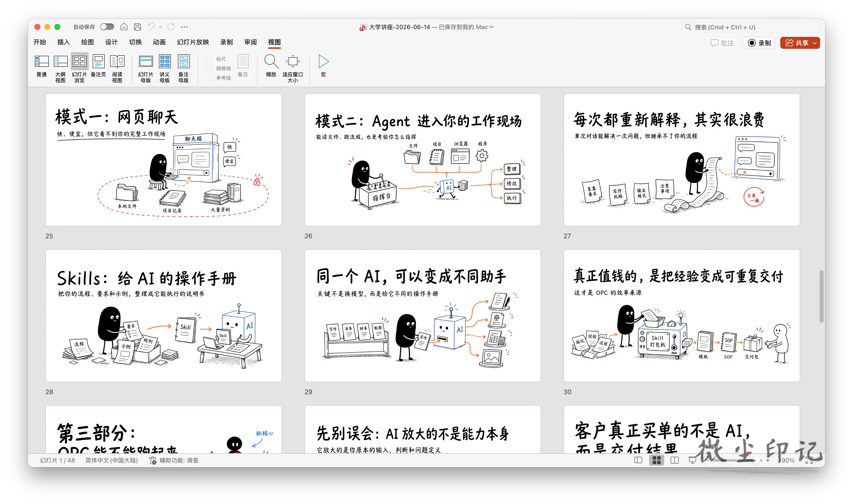Screen dimensions: 853x504
Task: Open the 缩放 zoom dialog
Action: coord(271,66)
